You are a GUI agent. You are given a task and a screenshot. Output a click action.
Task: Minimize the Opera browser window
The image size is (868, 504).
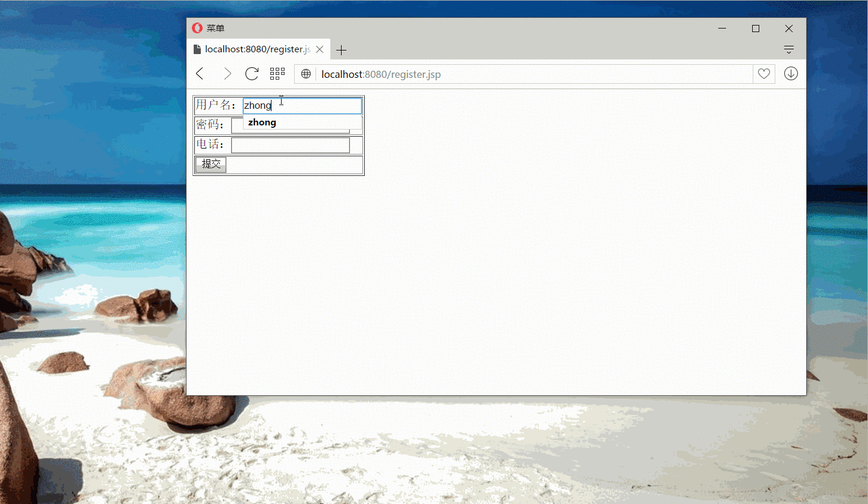pyautogui.click(x=722, y=28)
